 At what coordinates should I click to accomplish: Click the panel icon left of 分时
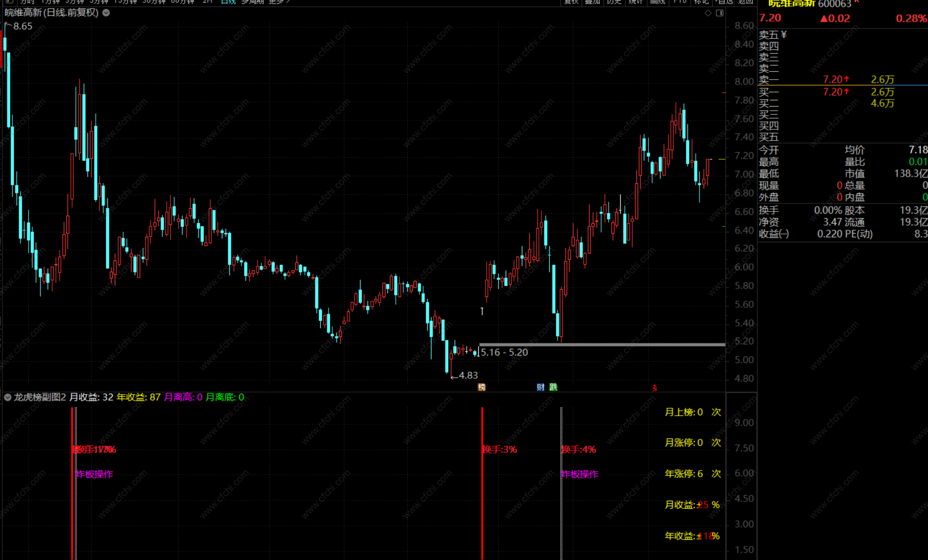click(9, 2)
